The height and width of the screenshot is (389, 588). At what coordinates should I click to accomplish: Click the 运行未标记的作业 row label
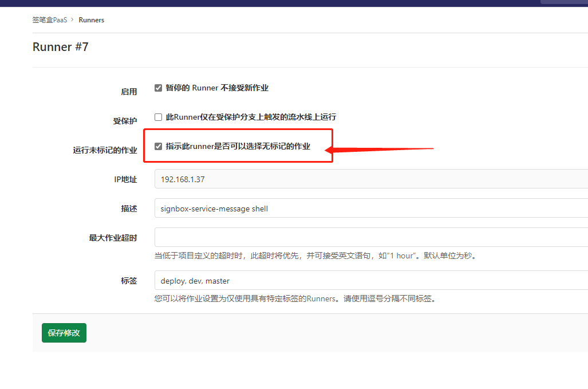tap(105, 150)
